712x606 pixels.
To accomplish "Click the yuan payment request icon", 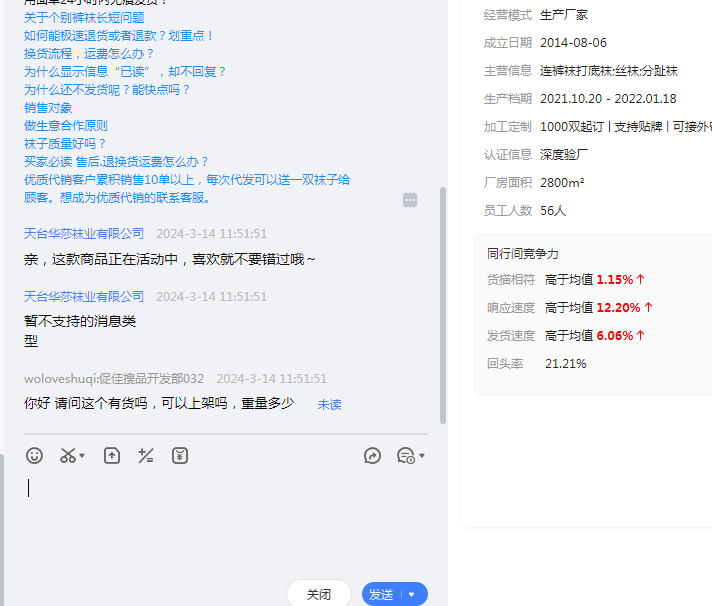I will pyautogui.click(x=180, y=456).
